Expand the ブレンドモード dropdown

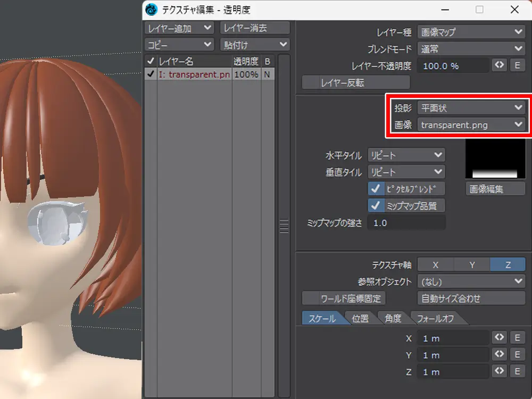(x=471, y=49)
